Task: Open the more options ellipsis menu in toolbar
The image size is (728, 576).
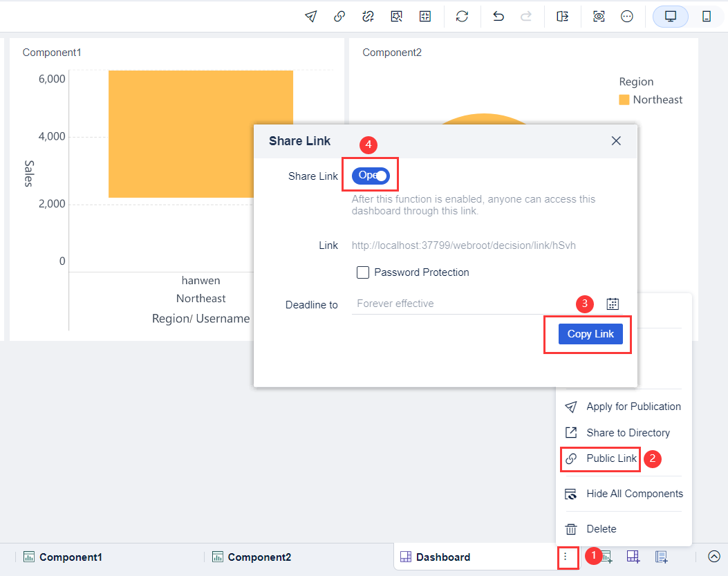Action: 627,16
